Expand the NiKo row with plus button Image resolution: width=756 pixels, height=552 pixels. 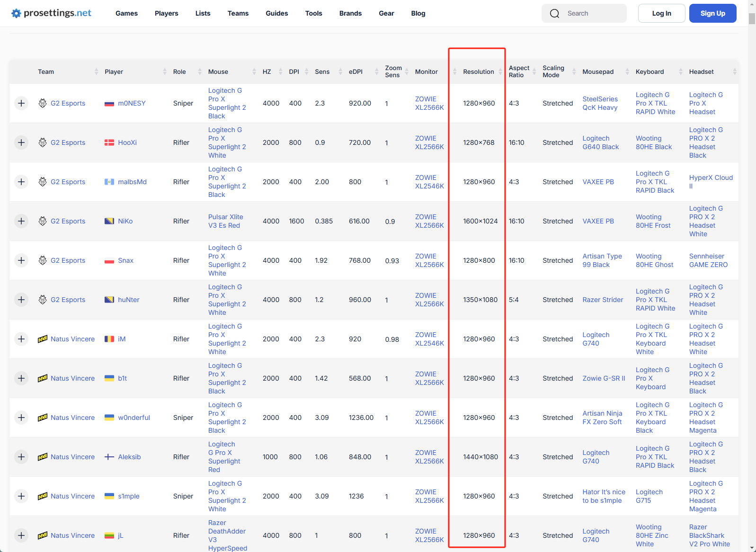[x=21, y=221]
